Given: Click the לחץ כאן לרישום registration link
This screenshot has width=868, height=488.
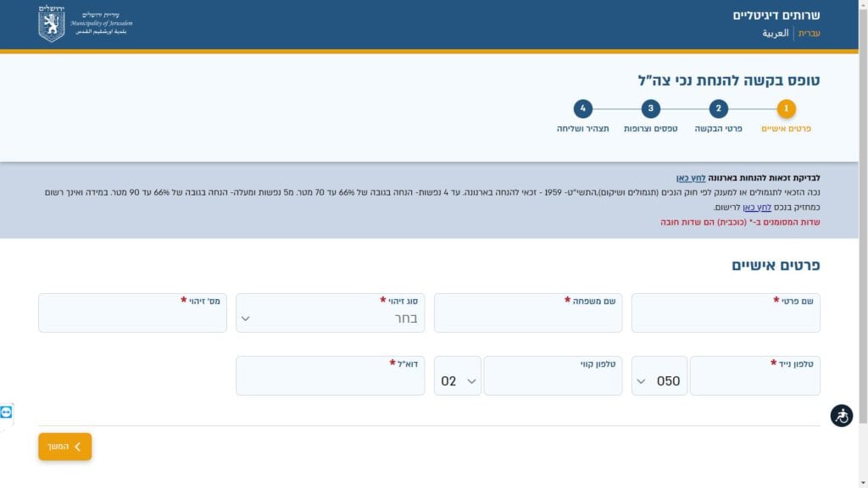Looking at the screenshot, I should pos(763,207).
